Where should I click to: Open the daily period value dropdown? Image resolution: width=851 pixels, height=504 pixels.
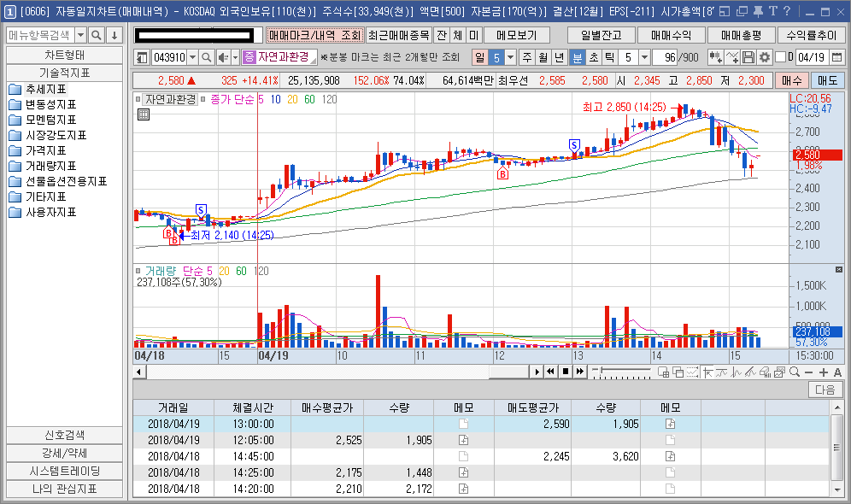coord(510,57)
